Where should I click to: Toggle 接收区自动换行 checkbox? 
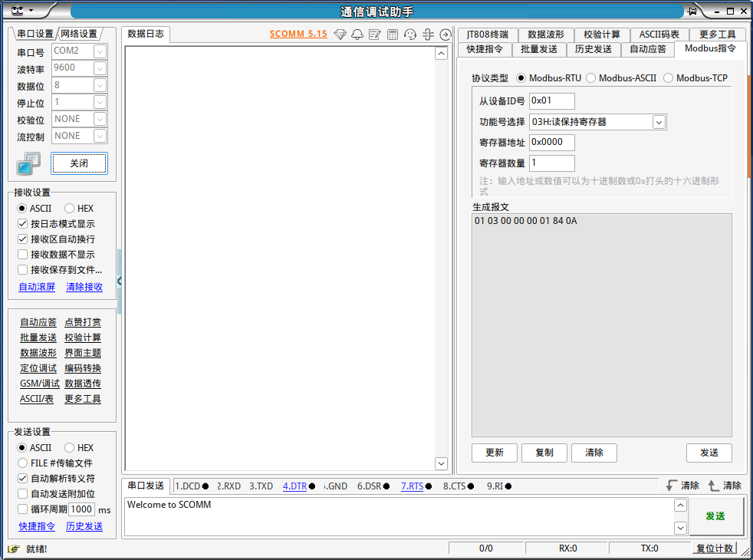tap(56, 239)
